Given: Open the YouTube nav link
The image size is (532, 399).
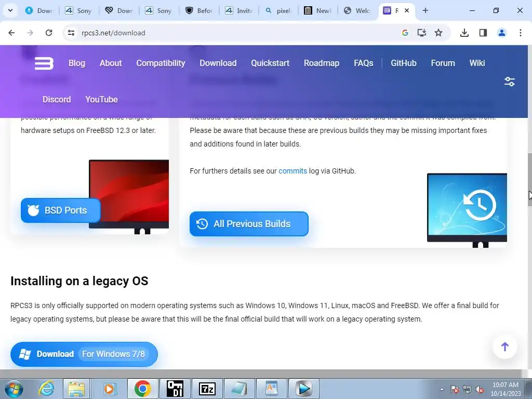Looking at the screenshot, I should [x=101, y=99].
